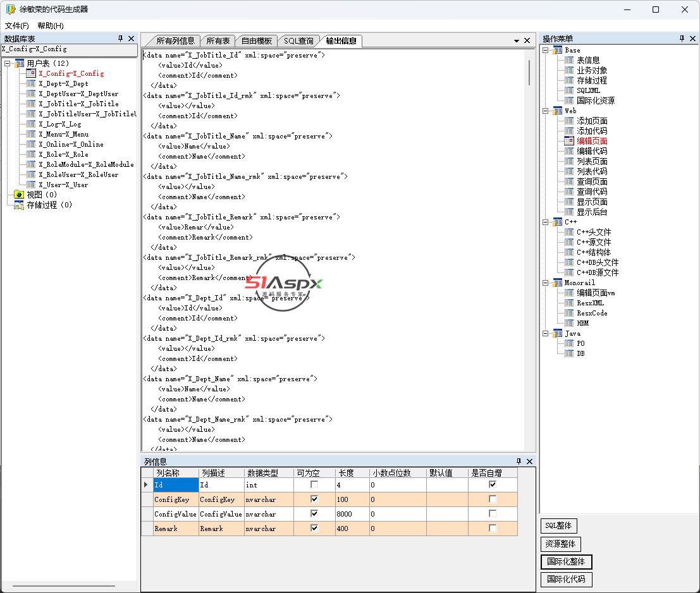Image resolution: width=700 pixels, height=593 pixels.
Task: Click the icon next to SQLXML
Action: tap(569, 90)
